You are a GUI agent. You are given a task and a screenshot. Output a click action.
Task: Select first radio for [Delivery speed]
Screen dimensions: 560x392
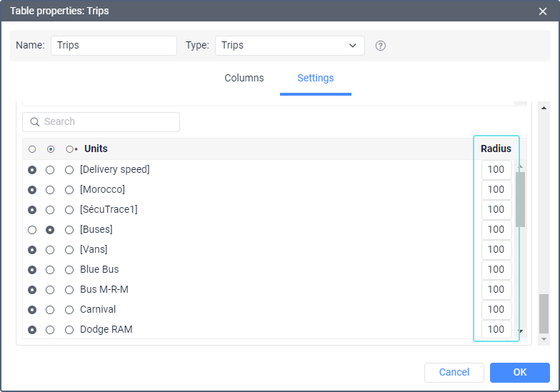(x=32, y=170)
